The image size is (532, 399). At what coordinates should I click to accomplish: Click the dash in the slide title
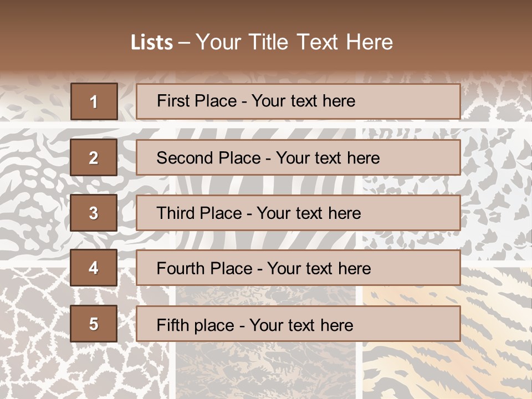185,43
